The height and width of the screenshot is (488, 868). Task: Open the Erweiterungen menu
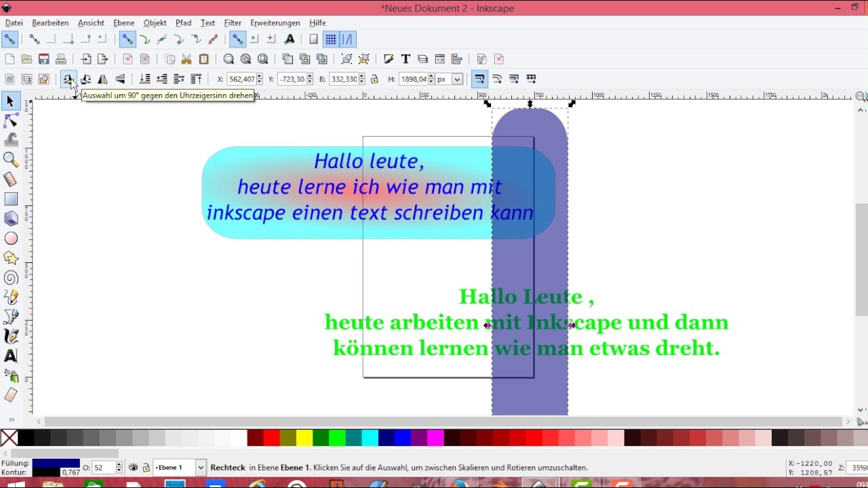pos(275,23)
